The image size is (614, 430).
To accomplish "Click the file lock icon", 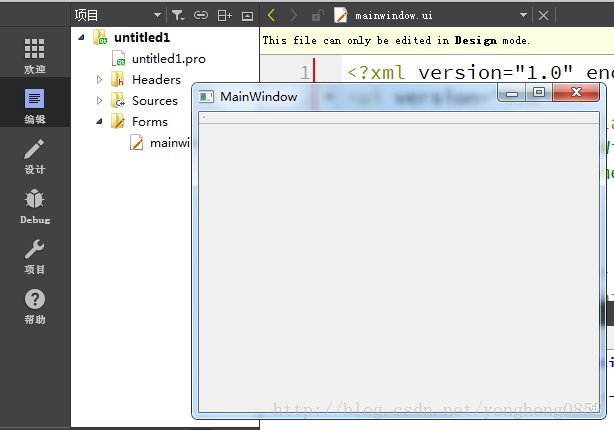I will (x=317, y=15).
